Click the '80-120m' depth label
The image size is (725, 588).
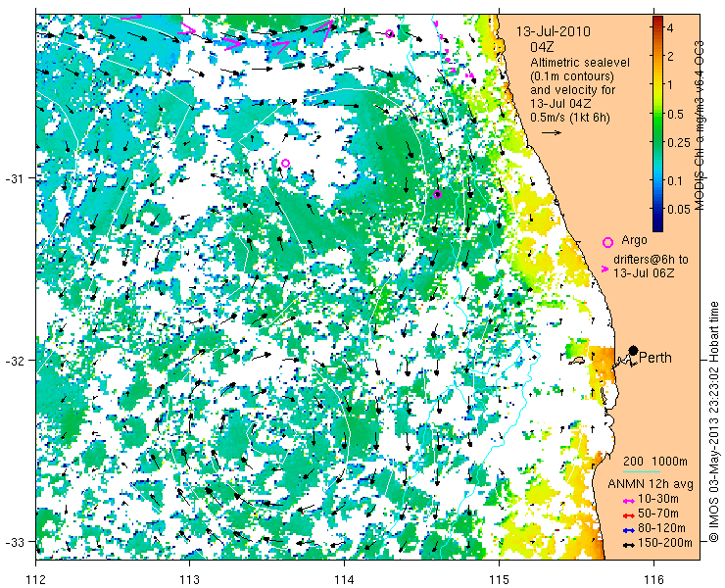point(661,528)
